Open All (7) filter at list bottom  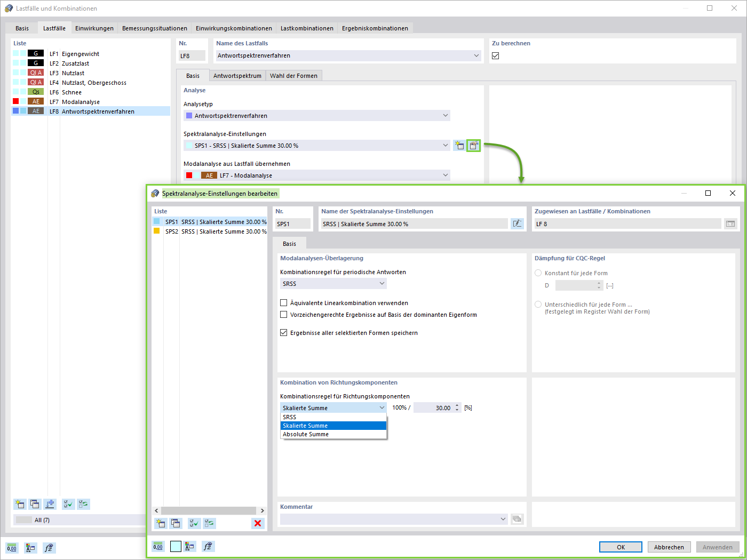pos(78,520)
